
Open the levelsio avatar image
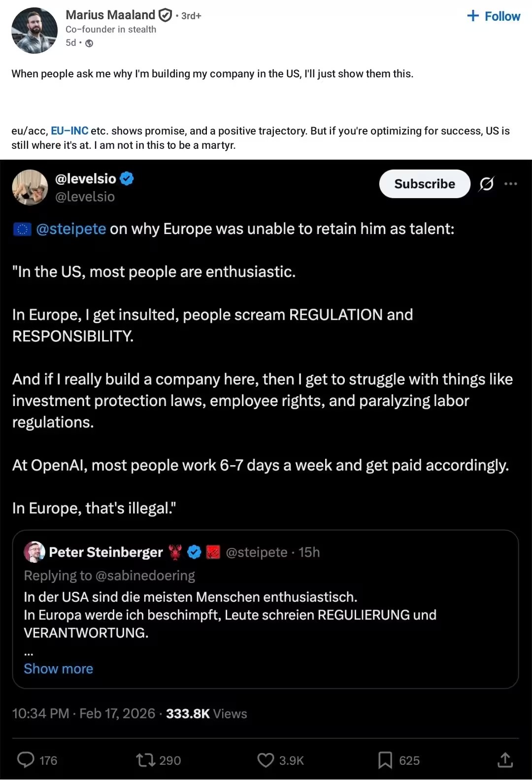tap(30, 187)
